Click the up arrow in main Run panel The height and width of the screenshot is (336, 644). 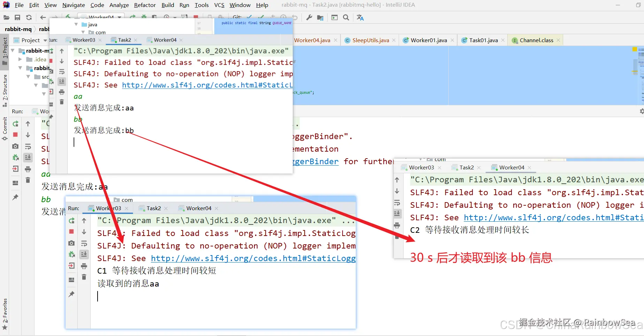28,124
